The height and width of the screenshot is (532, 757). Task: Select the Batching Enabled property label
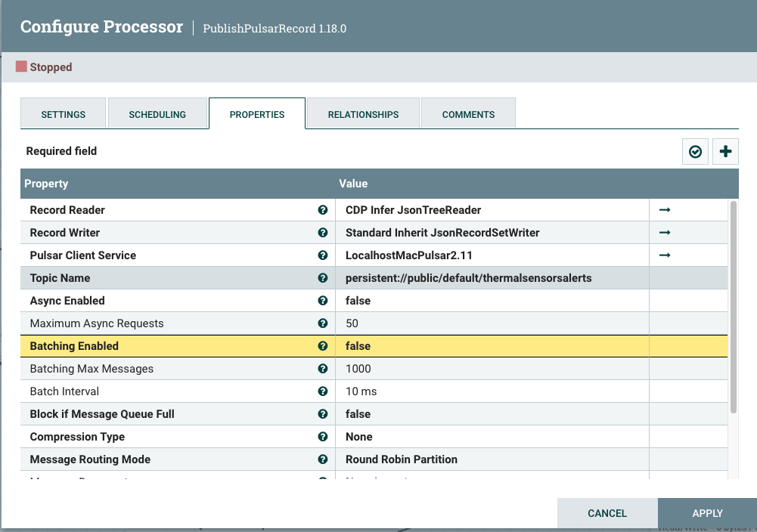[x=74, y=346]
